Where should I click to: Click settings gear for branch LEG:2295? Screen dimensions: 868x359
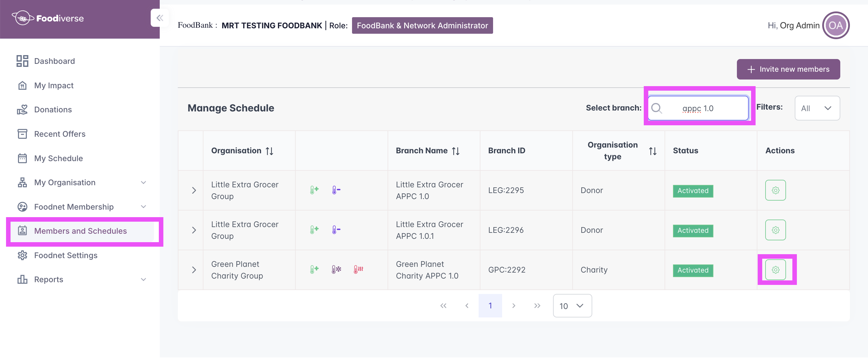(775, 190)
